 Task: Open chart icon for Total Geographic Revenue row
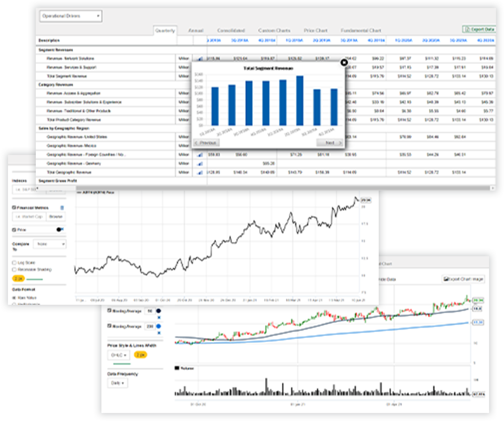(x=200, y=172)
